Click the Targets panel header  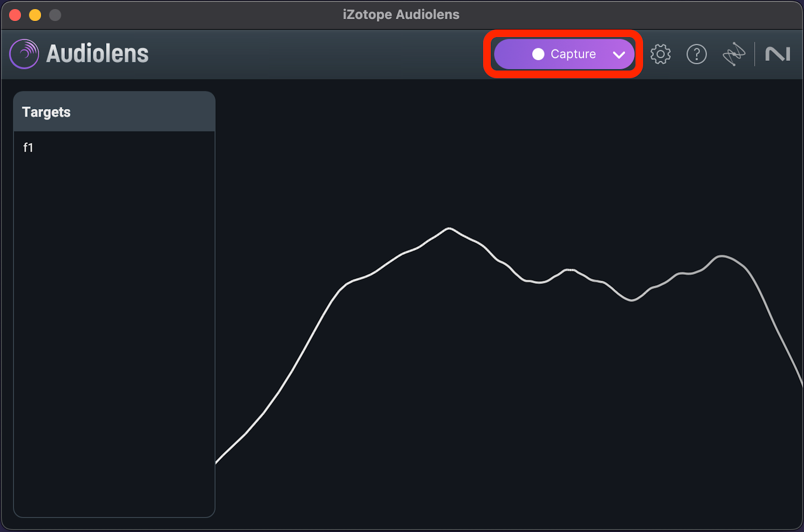click(114, 112)
